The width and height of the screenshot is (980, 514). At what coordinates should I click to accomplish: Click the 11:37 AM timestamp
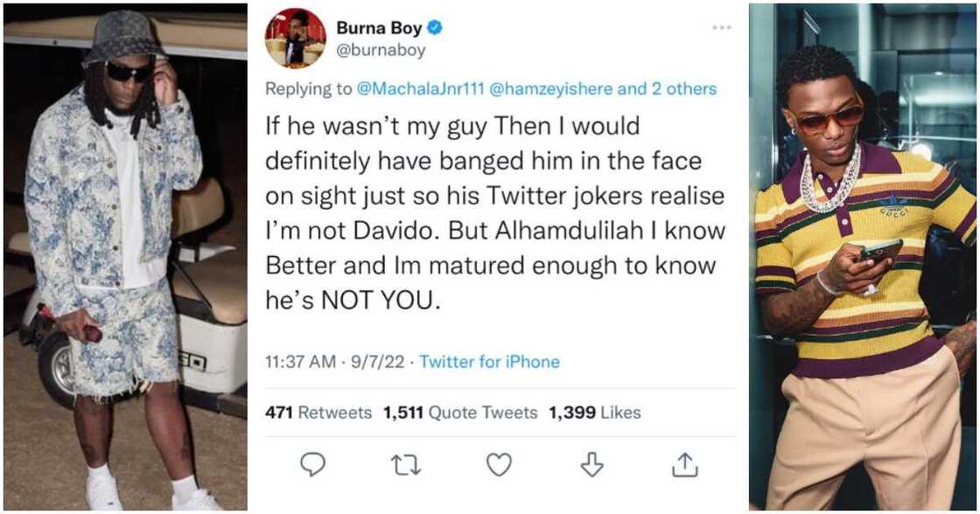[300, 361]
